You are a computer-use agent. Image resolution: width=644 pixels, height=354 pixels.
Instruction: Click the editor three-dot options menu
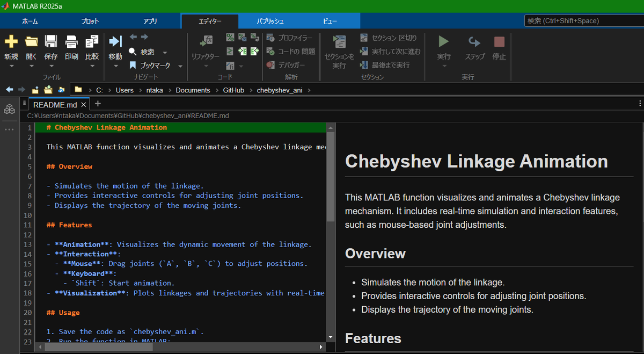[640, 104]
